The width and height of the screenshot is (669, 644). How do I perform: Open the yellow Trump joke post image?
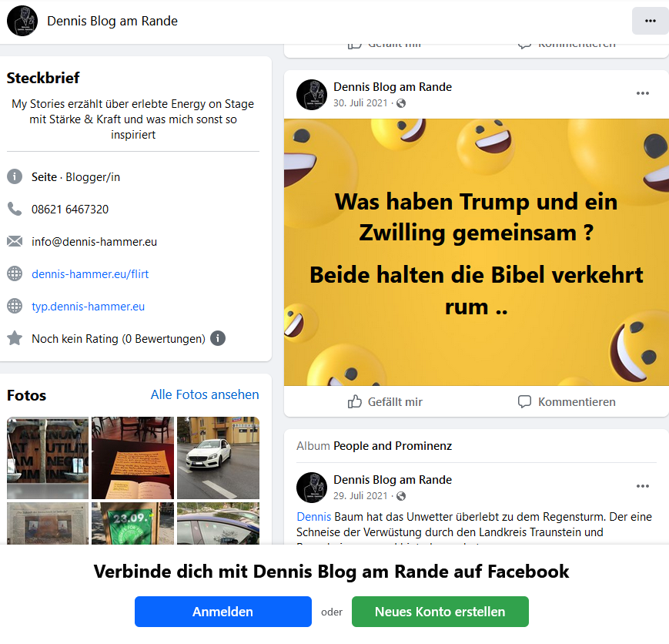476,253
